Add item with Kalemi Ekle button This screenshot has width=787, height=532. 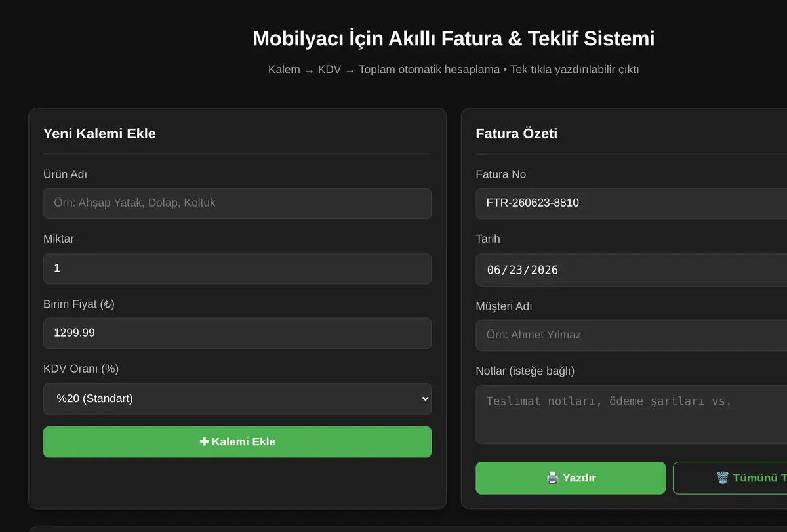pyautogui.click(x=237, y=441)
